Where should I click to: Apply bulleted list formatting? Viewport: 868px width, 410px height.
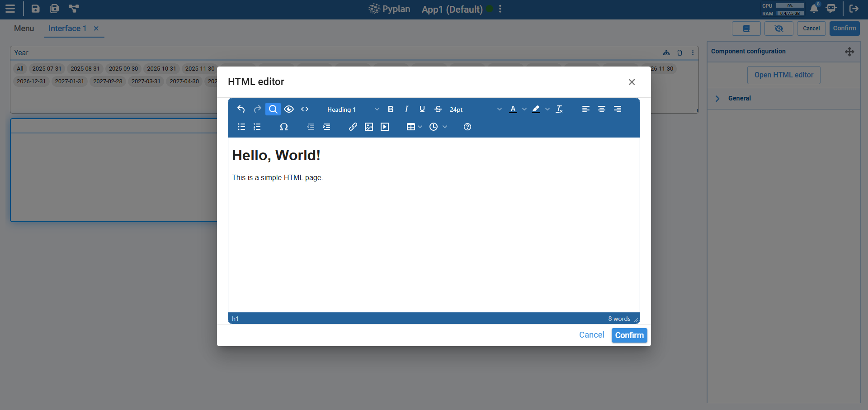(x=241, y=127)
